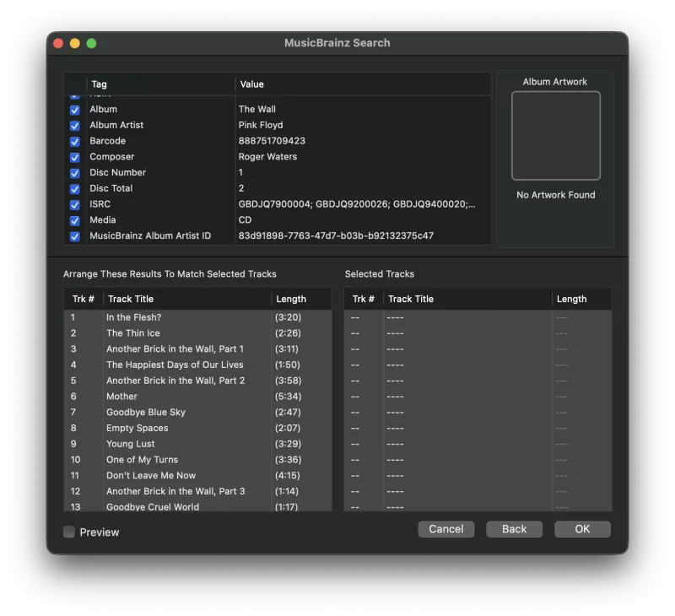The image size is (675, 616).
Task: Click Selected Tracks Length header
Action: click(581, 299)
